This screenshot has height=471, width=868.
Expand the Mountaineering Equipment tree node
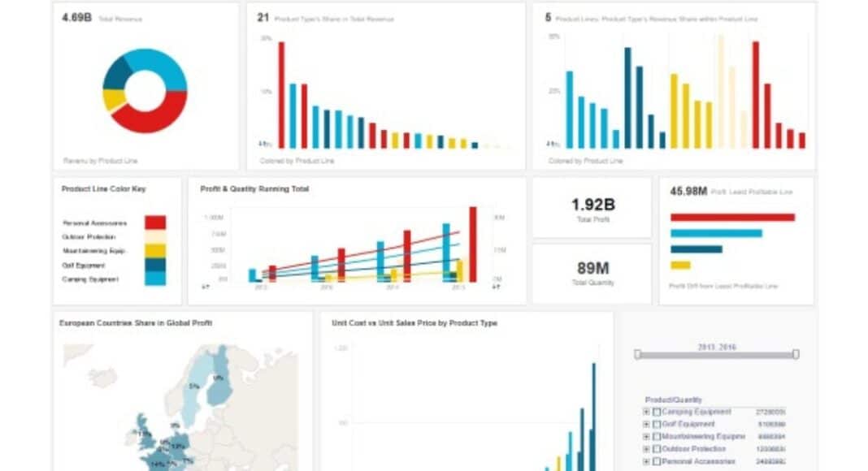pyautogui.click(x=646, y=436)
